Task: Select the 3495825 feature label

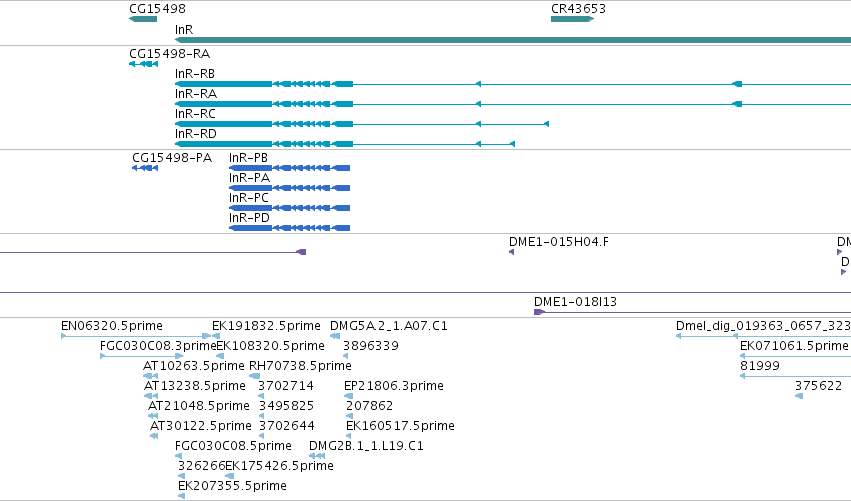Action: 286,406
